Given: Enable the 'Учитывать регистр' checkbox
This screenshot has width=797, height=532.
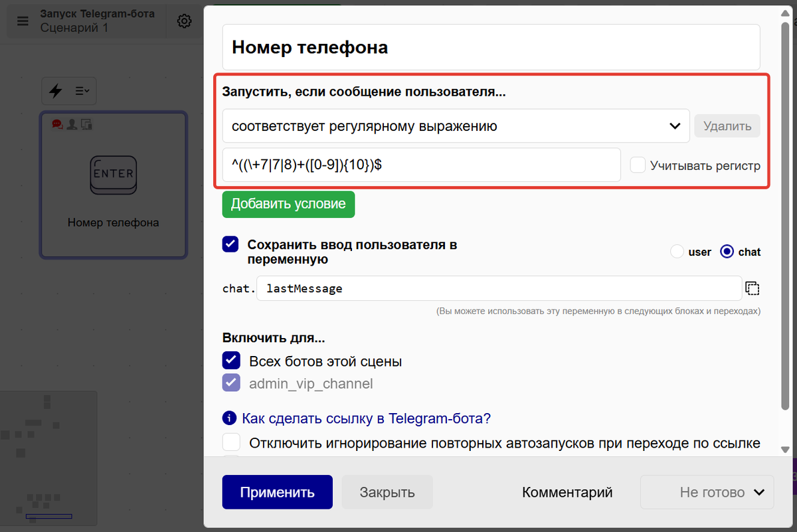Looking at the screenshot, I should point(638,165).
